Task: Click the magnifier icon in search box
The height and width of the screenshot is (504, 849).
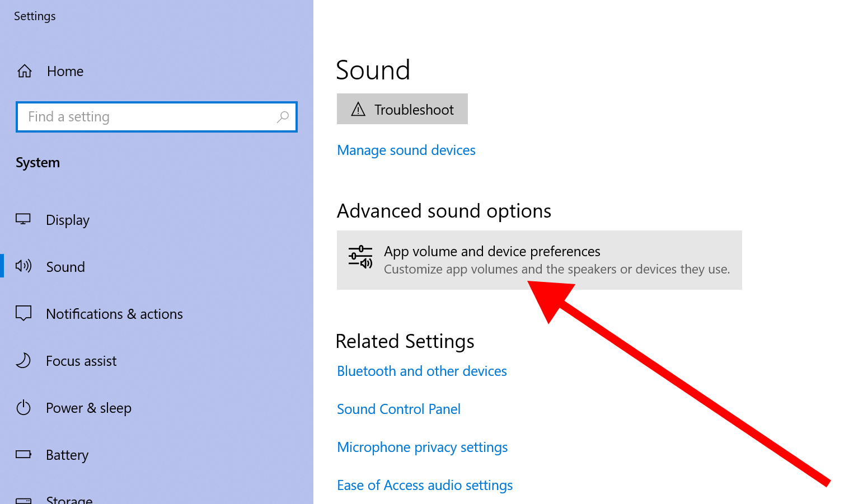Action: pos(283,117)
